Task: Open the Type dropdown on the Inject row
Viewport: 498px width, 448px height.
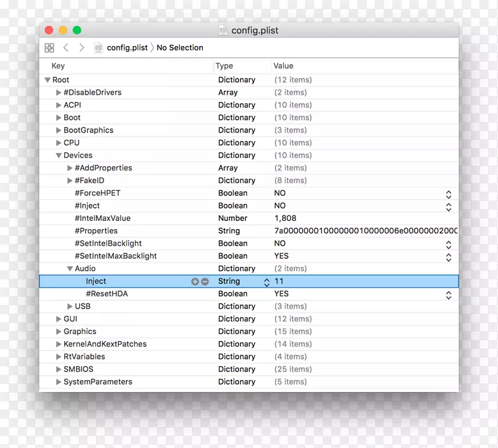Action: (266, 282)
